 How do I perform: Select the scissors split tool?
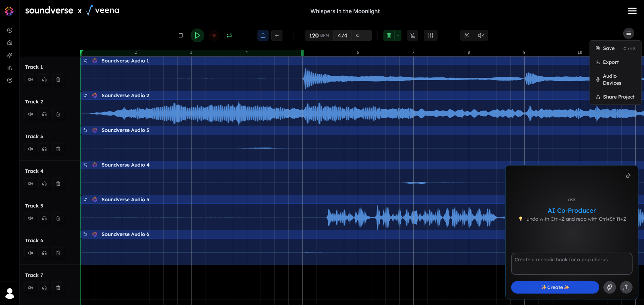(x=467, y=35)
